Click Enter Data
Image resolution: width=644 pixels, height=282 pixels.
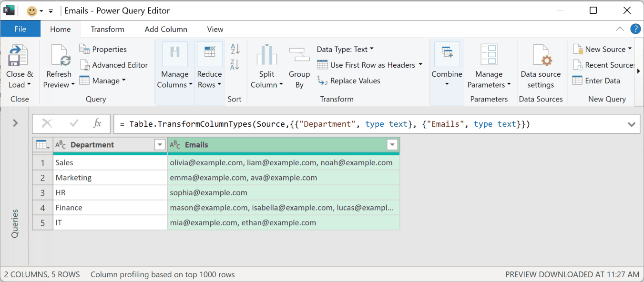click(596, 81)
